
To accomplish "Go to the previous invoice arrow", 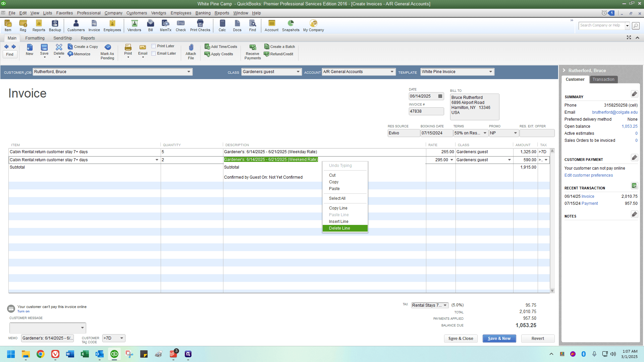I will pyautogui.click(x=6, y=47).
